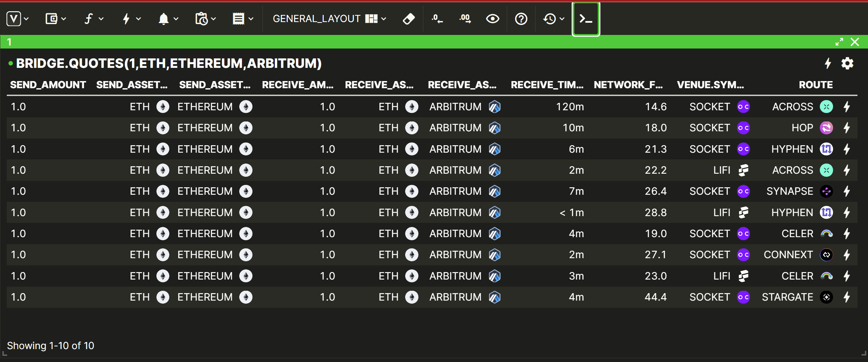Click the '< 1m' receive time cell

(571, 213)
